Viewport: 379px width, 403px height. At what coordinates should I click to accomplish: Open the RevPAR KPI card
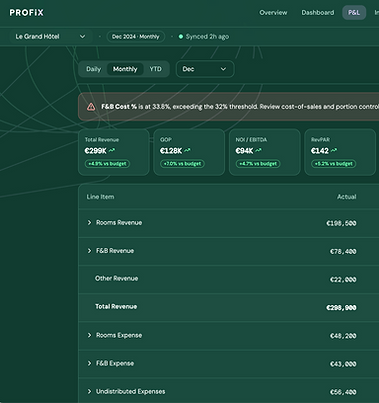pos(340,152)
